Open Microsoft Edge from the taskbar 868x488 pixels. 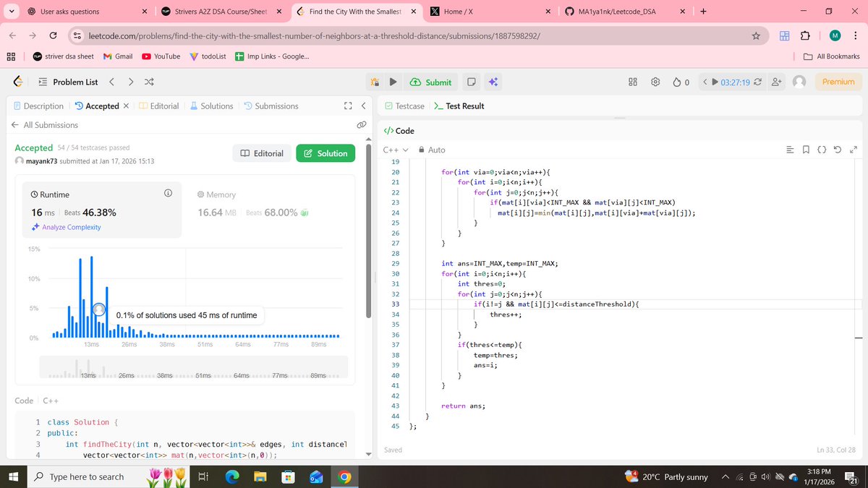[231, 476]
